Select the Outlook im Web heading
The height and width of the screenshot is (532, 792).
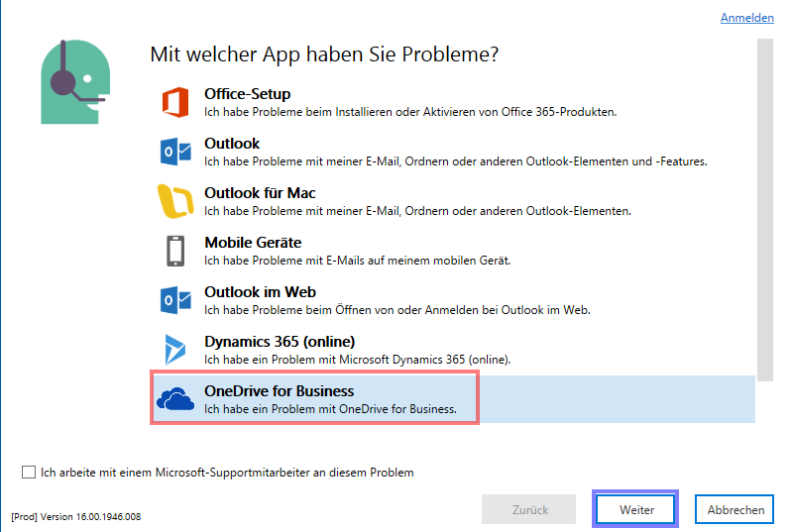coord(260,291)
